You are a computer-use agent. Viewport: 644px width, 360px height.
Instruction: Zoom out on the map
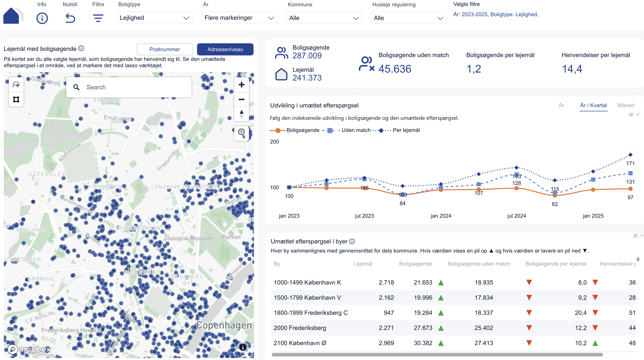(x=241, y=99)
